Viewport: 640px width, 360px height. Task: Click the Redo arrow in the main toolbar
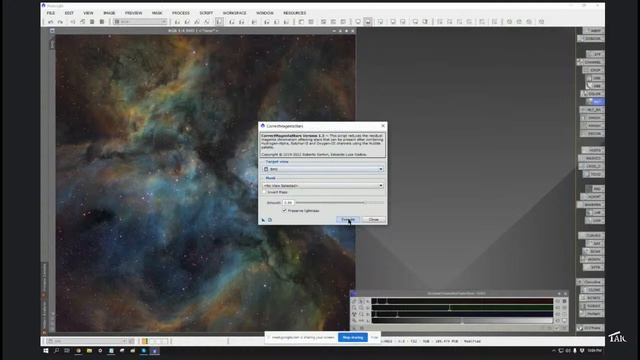pyautogui.click(x=60, y=22)
